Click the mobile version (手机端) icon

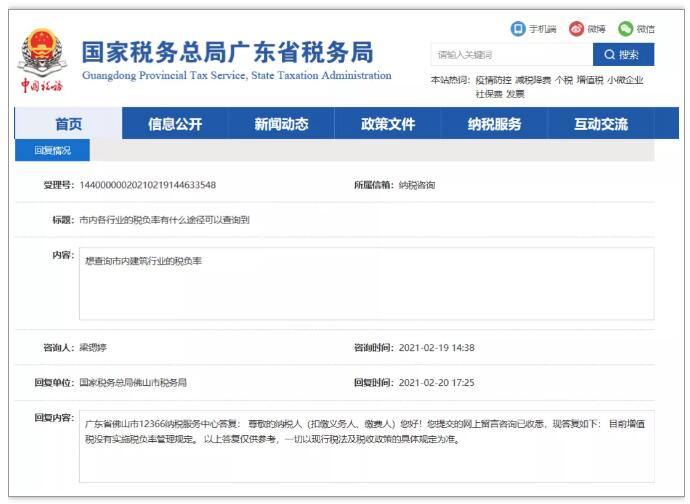(x=518, y=29)
